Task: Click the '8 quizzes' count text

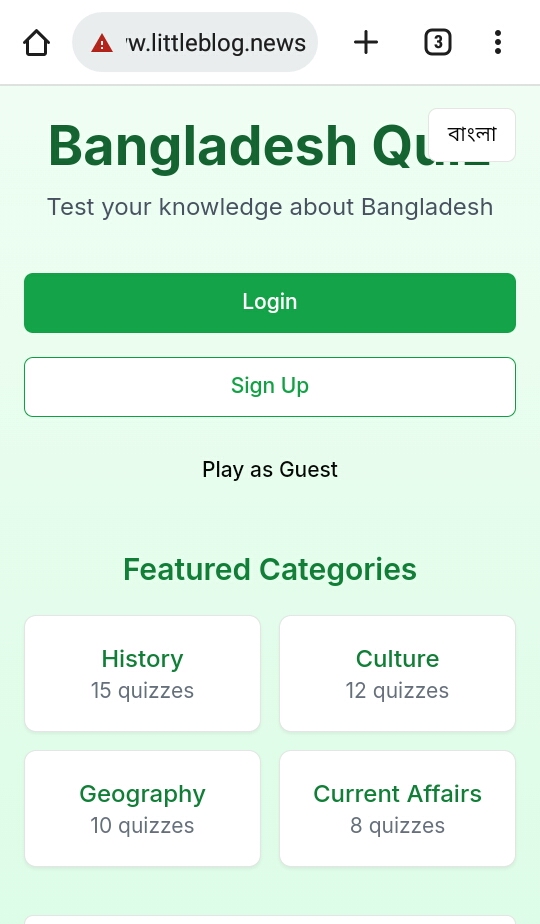Action: click(x=397, y=826)
